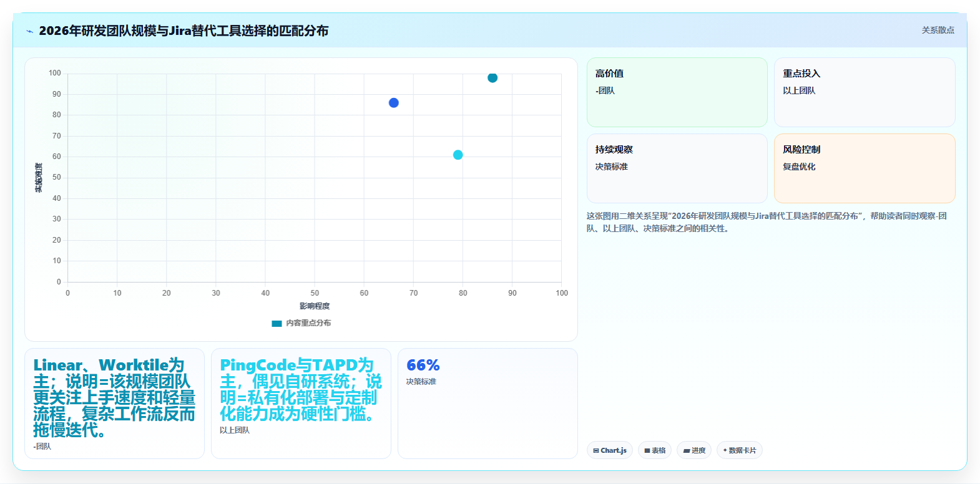Click the 关系散点 label in header
The image size is (980, 484).
tap(938, 30)
